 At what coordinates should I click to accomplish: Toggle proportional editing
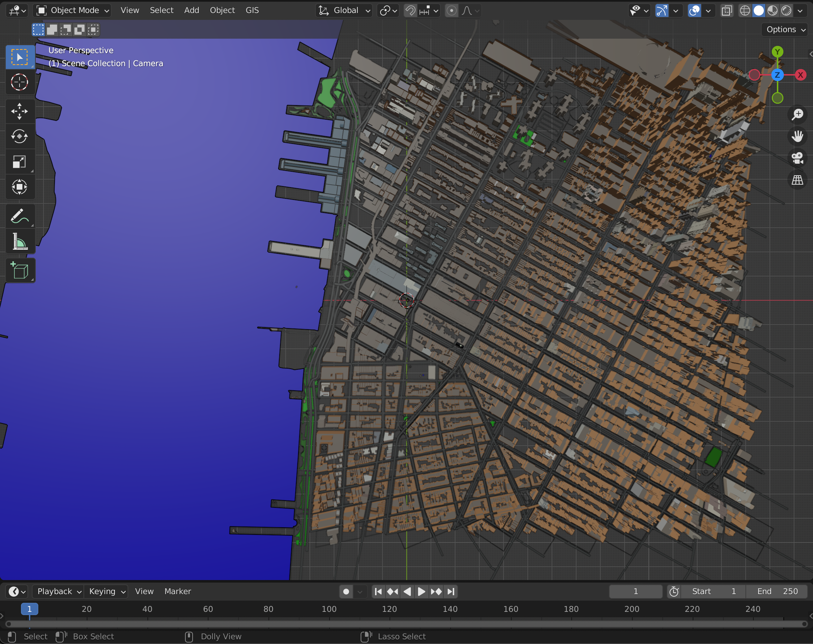point(452,10)
